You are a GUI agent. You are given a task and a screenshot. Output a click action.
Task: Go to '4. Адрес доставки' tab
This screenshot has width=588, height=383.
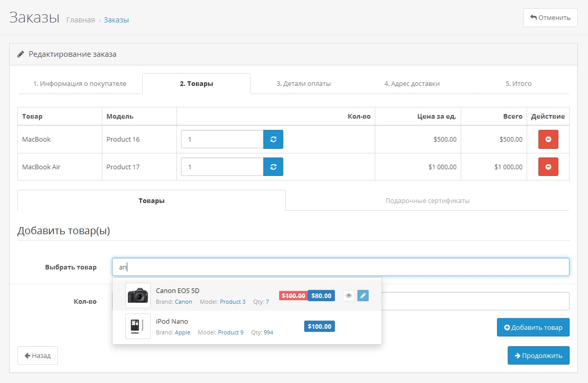412,84
